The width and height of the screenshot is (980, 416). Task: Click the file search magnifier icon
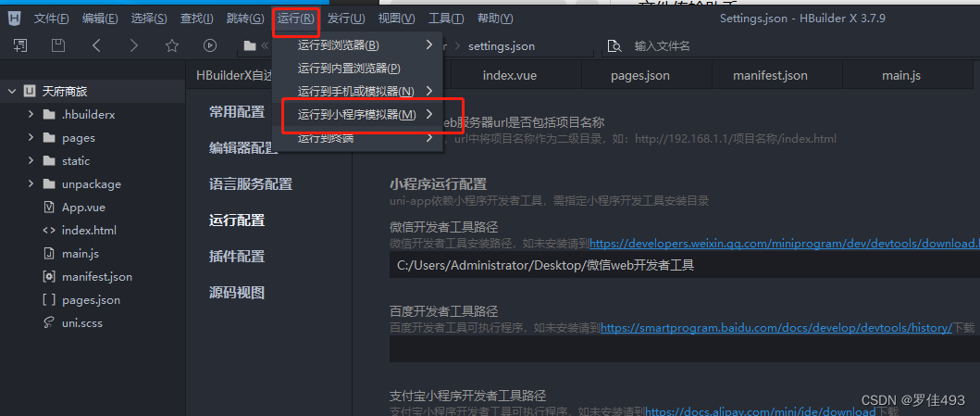[x=615, y=46]
